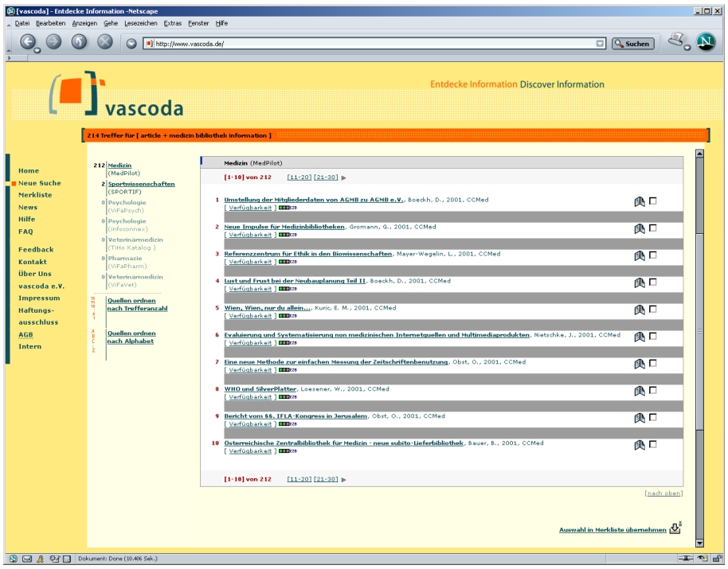
Task: Open book icon for result 1 Umstellung der Mitgliederdaten
Action: coord(640,201)
